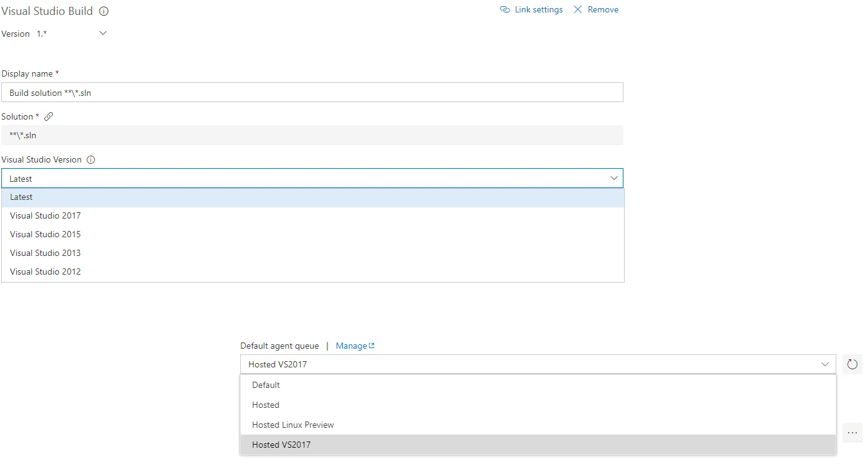Select Hosted Linux Preview queue option
Screen dimensions: 868x467
[538, 425]
